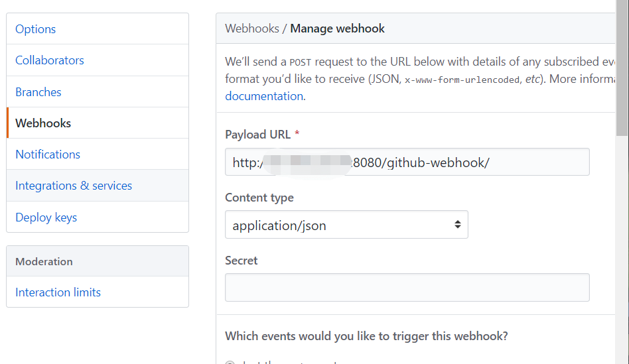The width and height of the screenshot is (629, 364).
Task: Navigate to Integrations & services
Action: pyautogui.click(x=74, y=186)
